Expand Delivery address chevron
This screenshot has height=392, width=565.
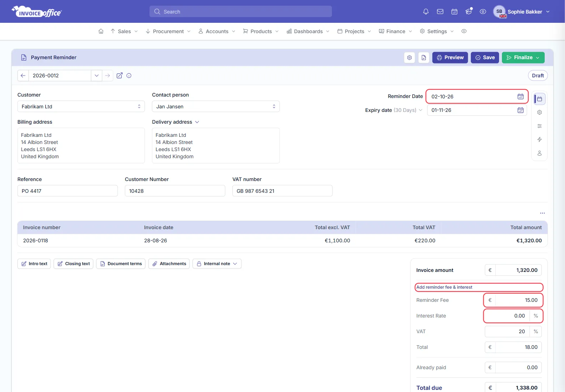pos(197,122)
